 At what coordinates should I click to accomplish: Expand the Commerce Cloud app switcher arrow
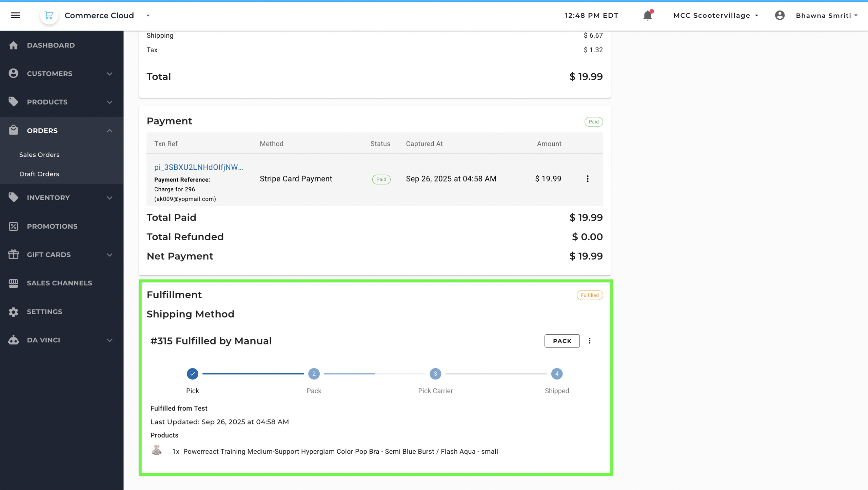click(x=148, y=16)
